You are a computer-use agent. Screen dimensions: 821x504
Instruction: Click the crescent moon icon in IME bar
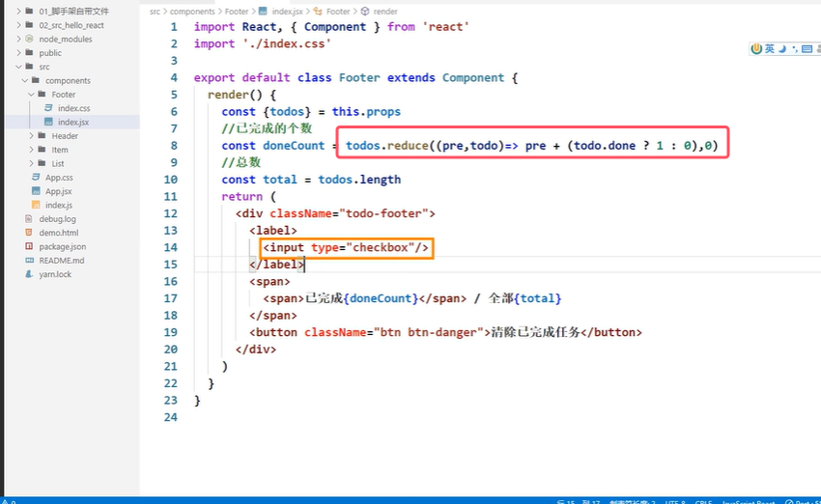[782, 48]
